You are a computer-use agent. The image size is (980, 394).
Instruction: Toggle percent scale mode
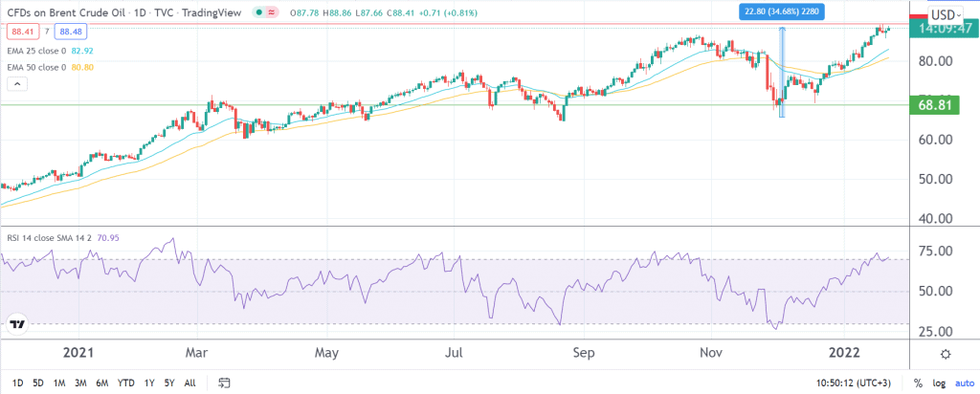tap(918, 383)
